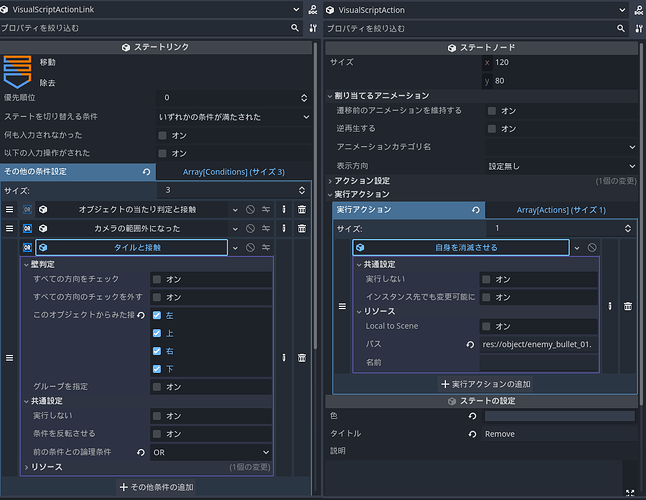Reset タイトル property value Remove
This screenshot has width=646, height=500.
(473, 434)
